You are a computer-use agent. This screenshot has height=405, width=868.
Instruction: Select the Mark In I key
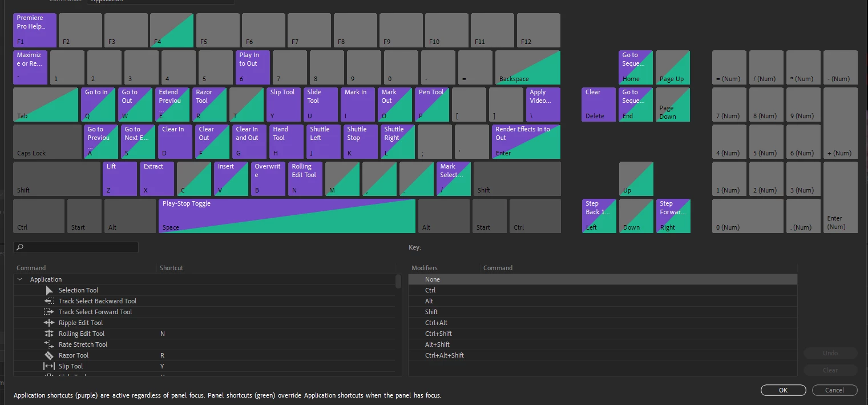tap(358, 105)
